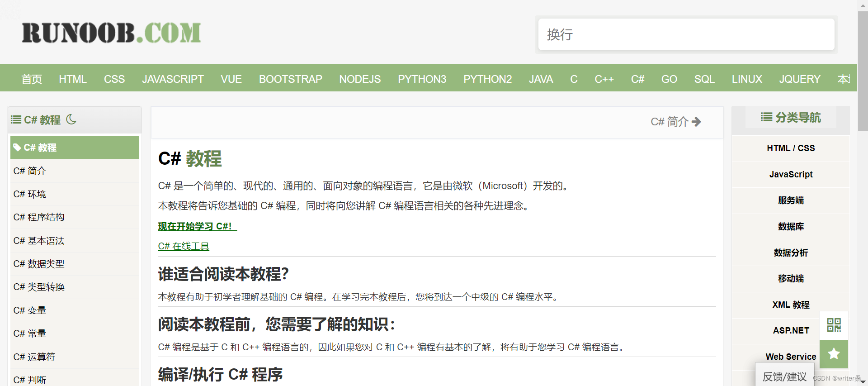Open HTML / CSS category

coord(791,148)
